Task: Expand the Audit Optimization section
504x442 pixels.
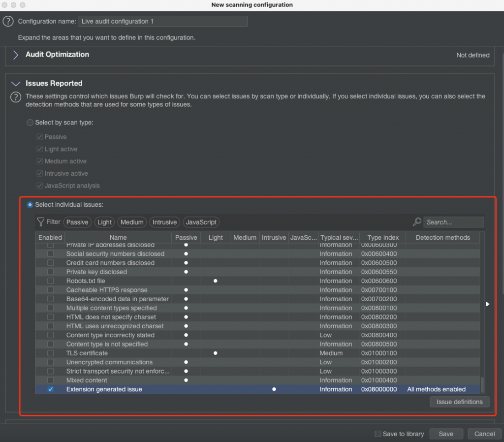Action: (x=15, y=55)
